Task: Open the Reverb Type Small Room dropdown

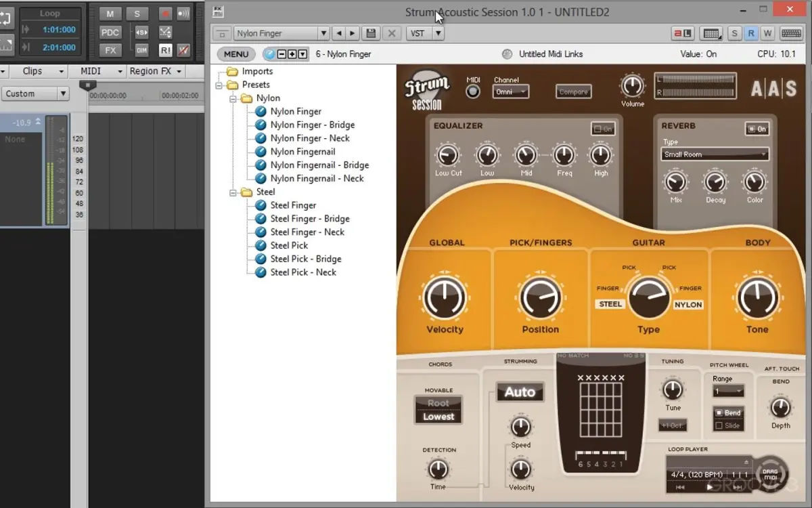Action: point(715,154)
